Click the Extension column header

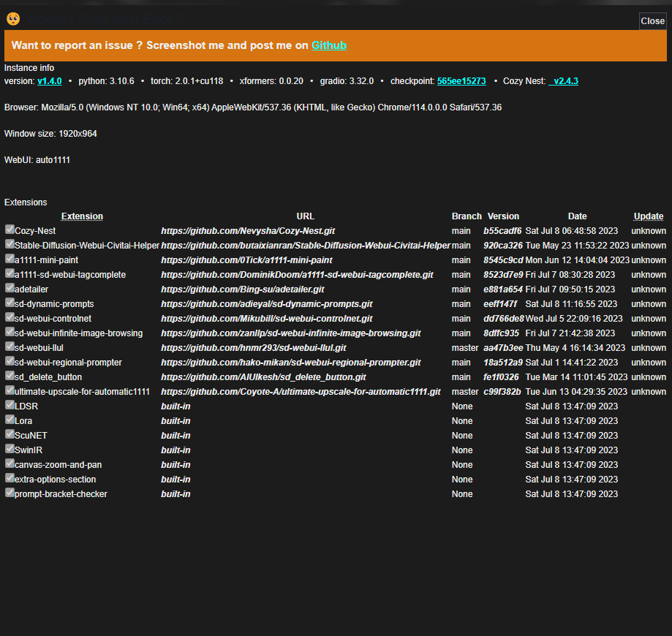coord(82,216)
